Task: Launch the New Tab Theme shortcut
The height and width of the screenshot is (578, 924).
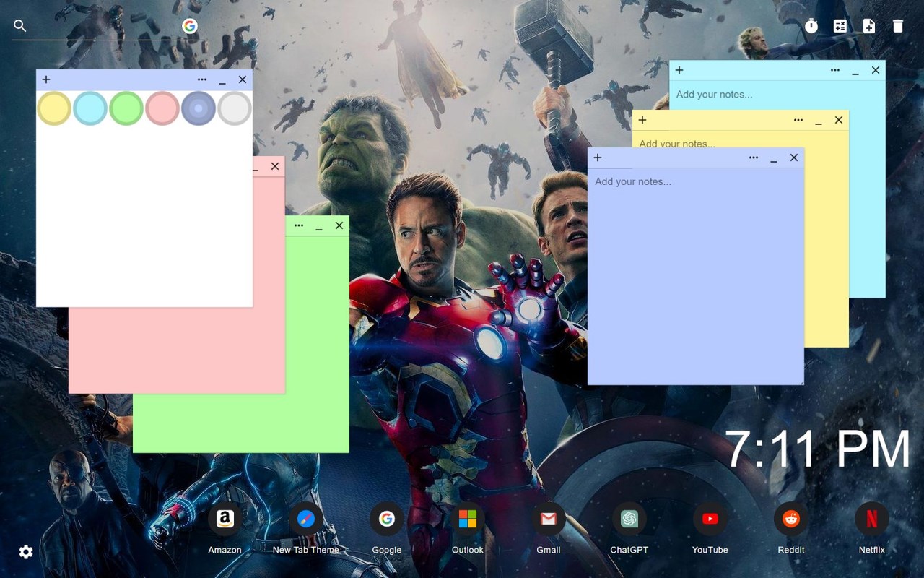Action: point(306,519)
